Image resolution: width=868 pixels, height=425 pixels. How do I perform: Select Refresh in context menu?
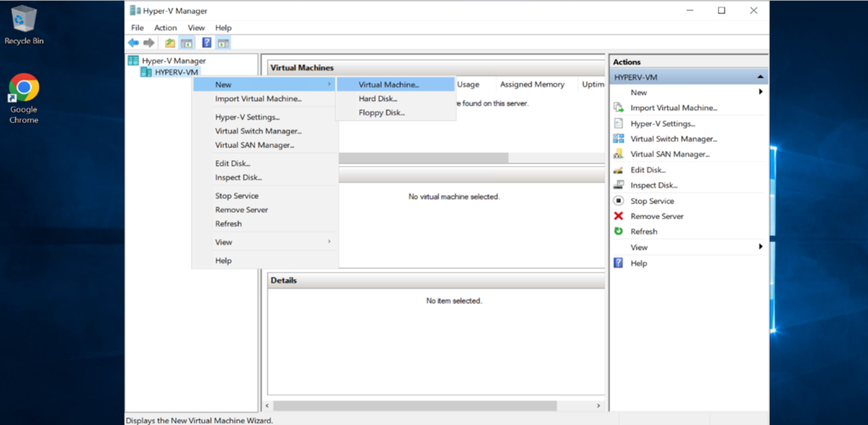(264, 223)
